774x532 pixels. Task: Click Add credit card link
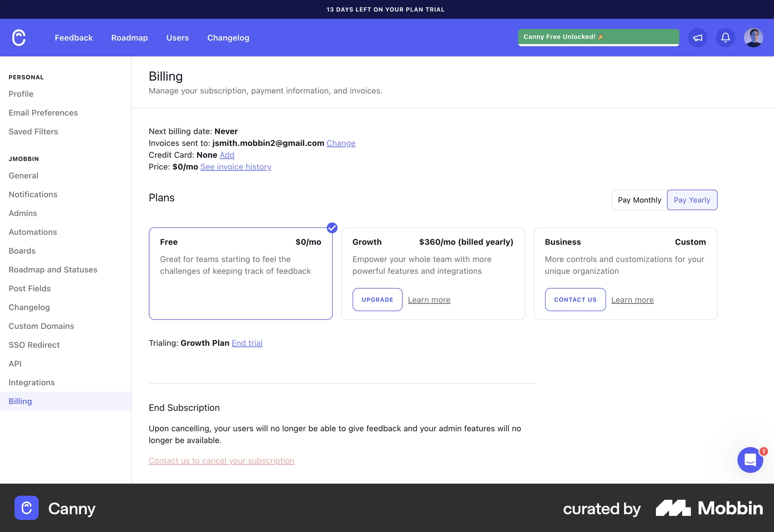(x=227, y=155)
